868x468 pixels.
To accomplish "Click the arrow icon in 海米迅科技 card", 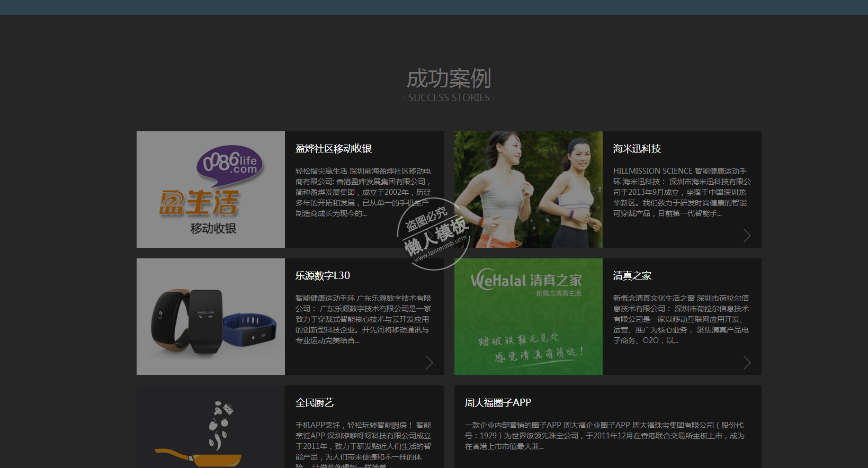I will pos(747,236).
